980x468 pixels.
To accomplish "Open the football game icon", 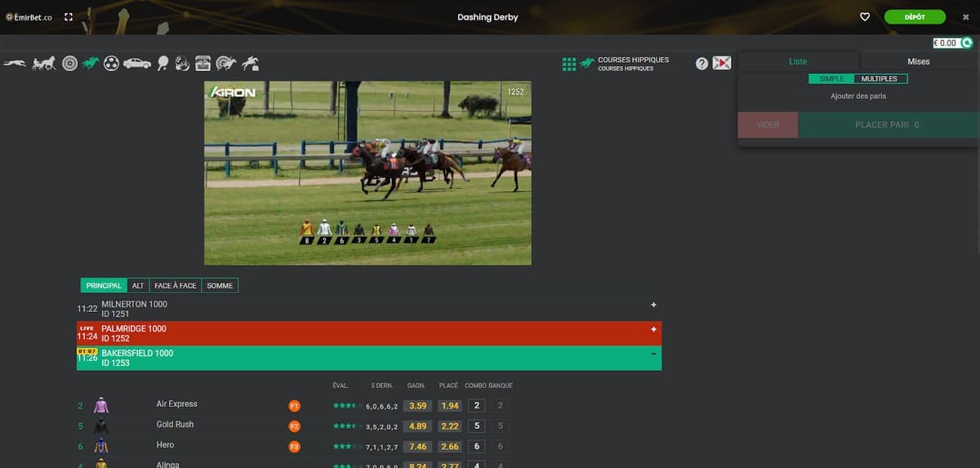I will point(112,63).
